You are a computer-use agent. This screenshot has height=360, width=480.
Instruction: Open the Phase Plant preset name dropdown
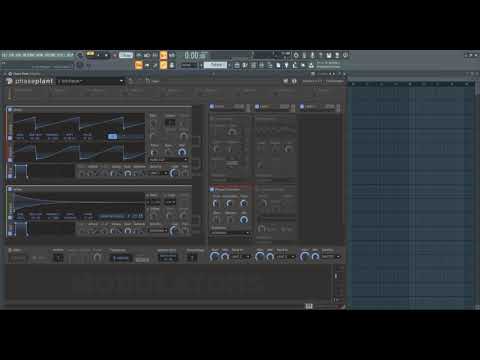click(x=90, y=81)
